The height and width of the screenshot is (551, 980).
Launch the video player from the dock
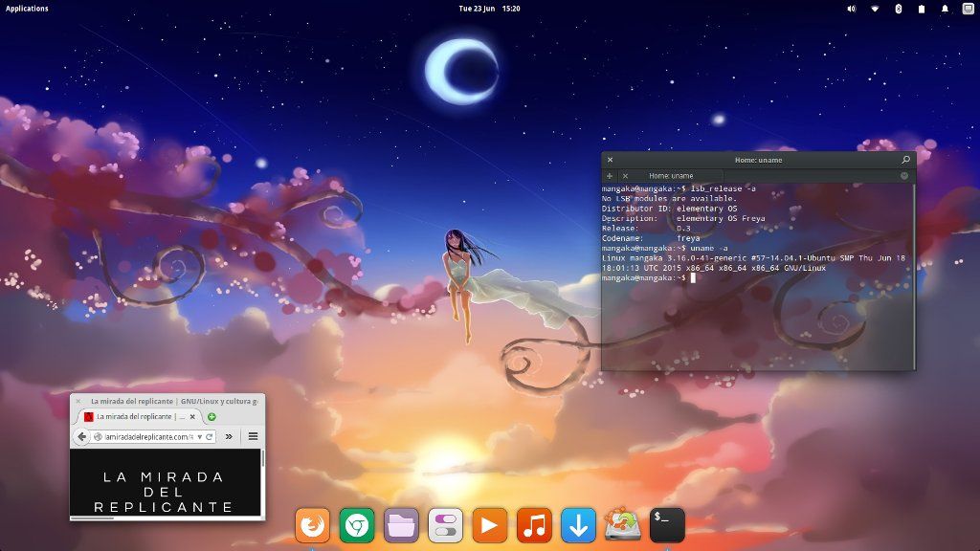(489, 524)
